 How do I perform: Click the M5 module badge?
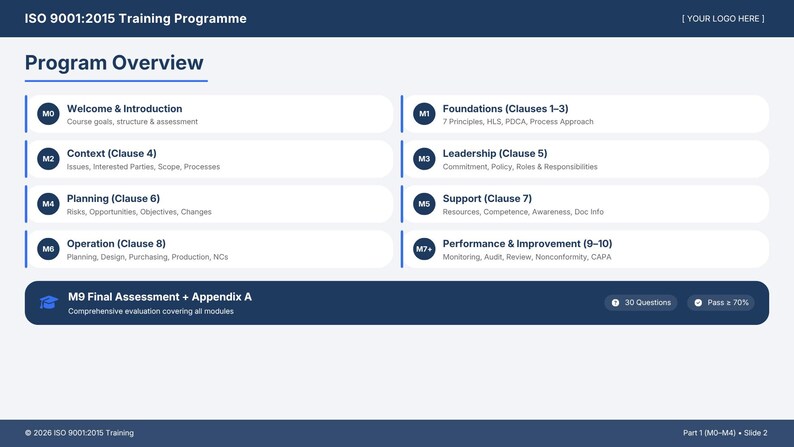[424, 204]
